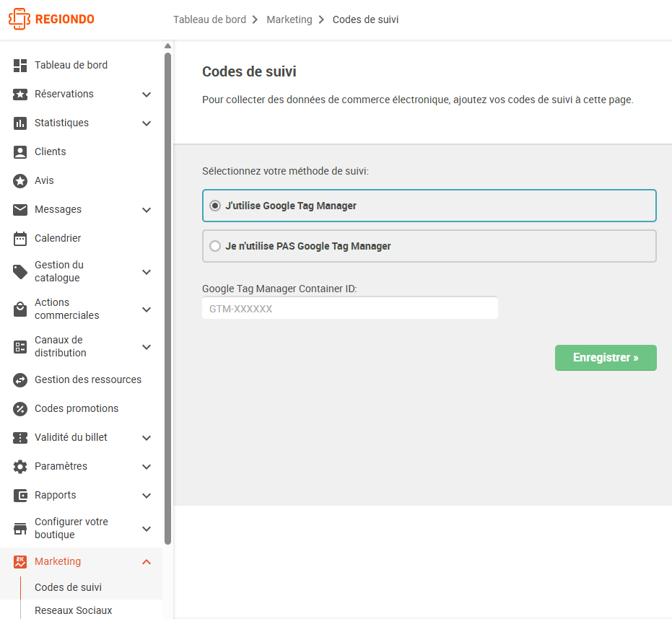The height and width of the screenshot is (619, 672).
Task: Click the Tableau de bord grid icon
Action: click(x=20, y=65)
